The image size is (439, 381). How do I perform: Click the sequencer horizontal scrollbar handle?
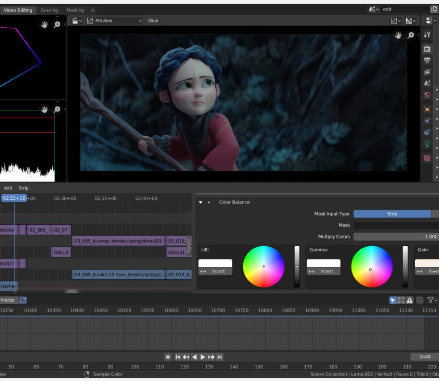click(x=72, y=291)
